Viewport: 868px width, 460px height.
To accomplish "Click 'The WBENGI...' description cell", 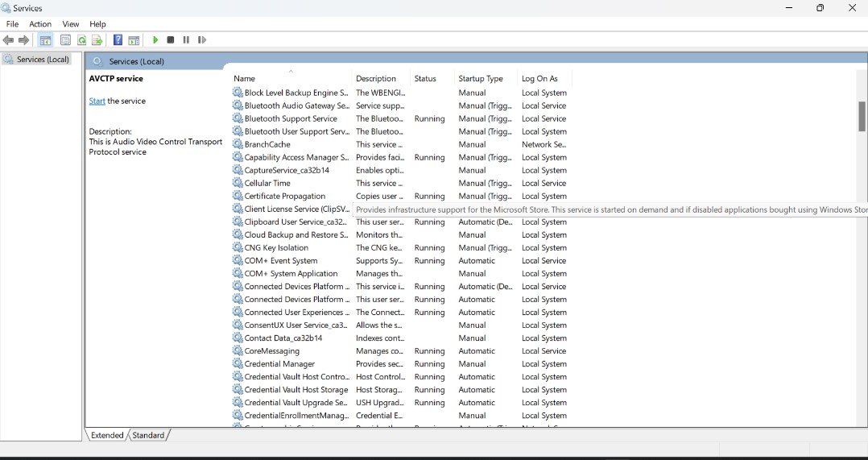I will pyautogui.click(x=380, y=93).
